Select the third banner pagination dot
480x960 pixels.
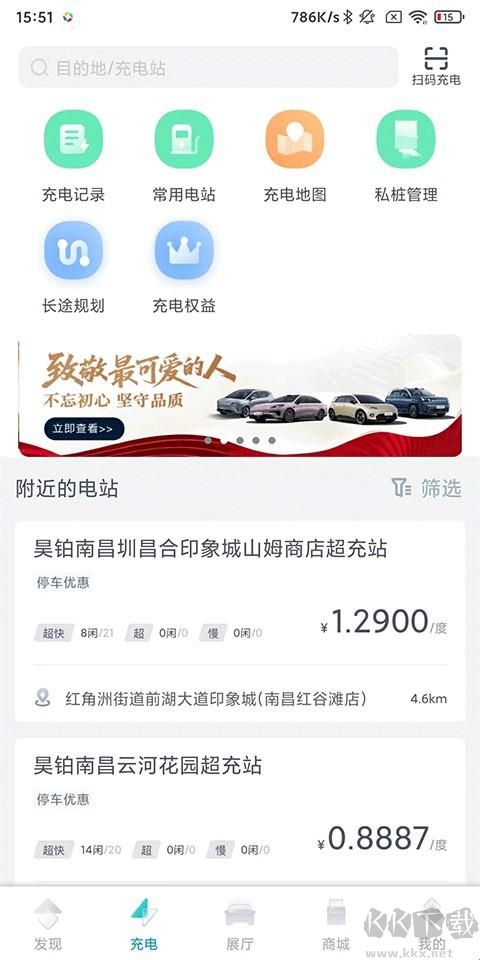[240, 440]
